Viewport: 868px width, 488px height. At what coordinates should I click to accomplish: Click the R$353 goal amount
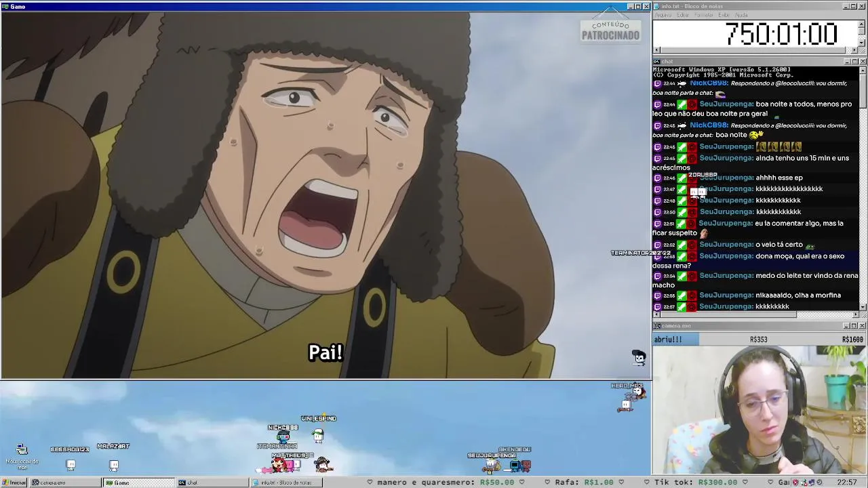(758, 340)
